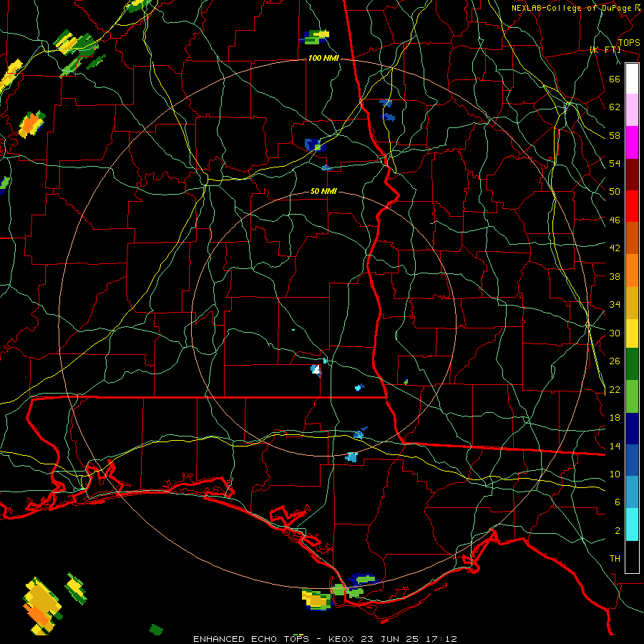644x644 pixels.
Task: Click the '50 NMI' range ring label
Action: tap(323, 191)
